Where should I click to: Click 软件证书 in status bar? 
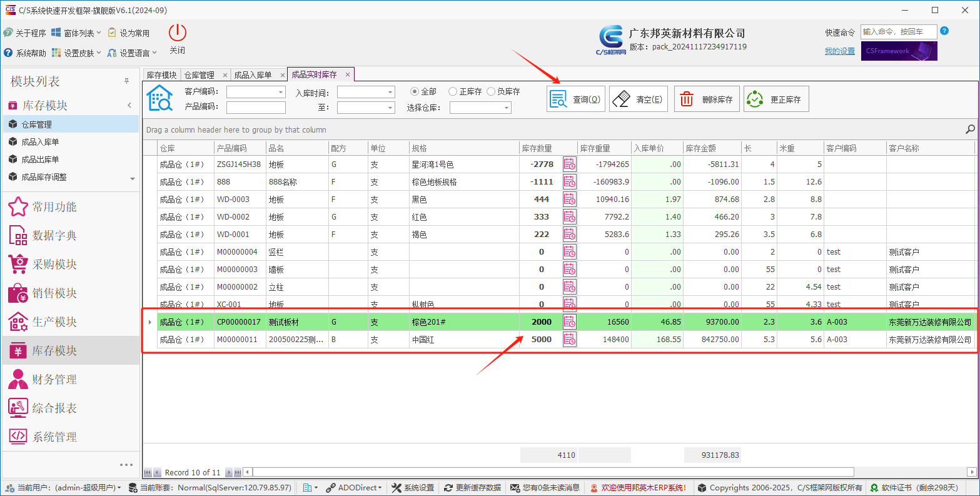click(x=913, y=488)
